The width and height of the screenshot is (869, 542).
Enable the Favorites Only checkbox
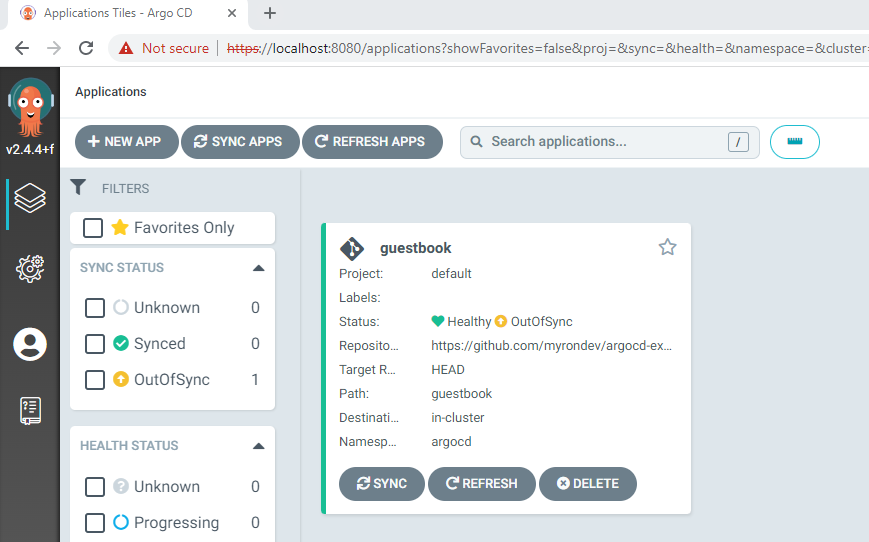pos(93,228)
